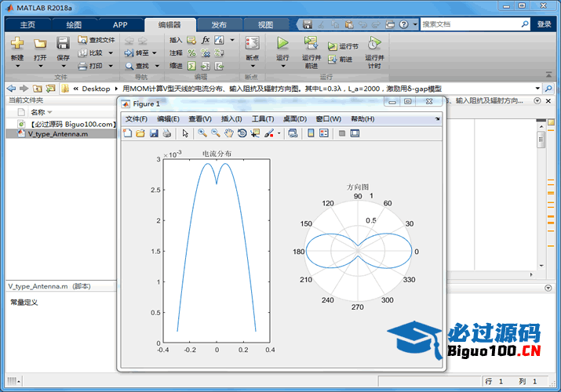Click the 打开 (Open) folder icon
Image resolution: width=561 pixels, height=392 pixels.
pyautogui.click(x=40, y=43)
